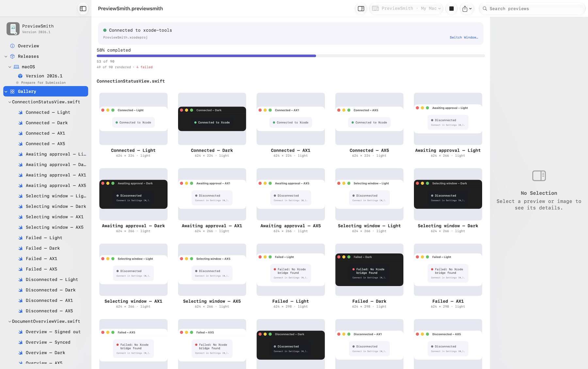Click the rendering progress bar
This screenshot has width=588, height=369.
[x=291, y=56]
